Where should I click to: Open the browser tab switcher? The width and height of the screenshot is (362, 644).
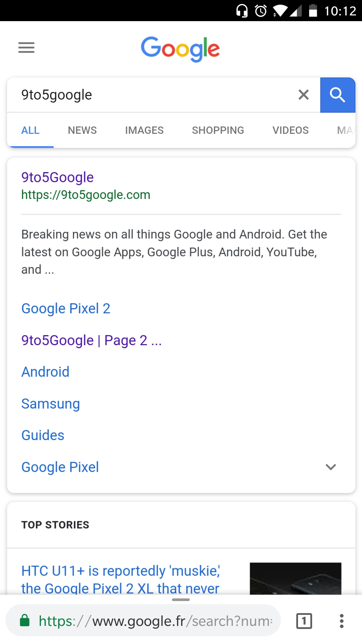[x=303, y=621]
